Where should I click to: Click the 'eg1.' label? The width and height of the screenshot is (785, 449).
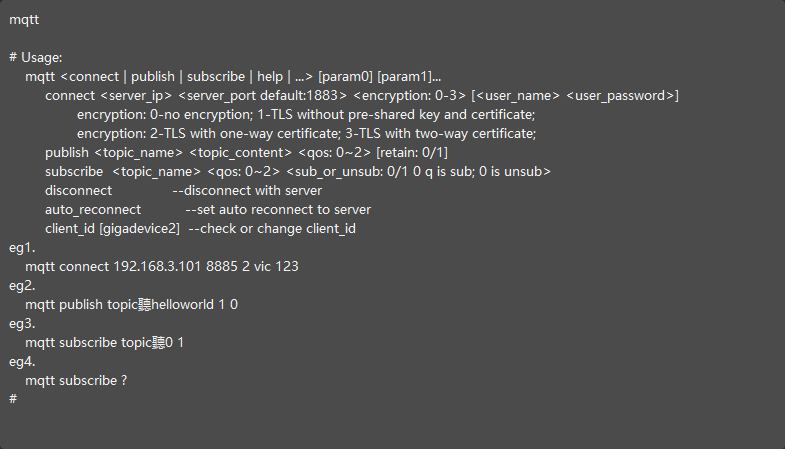(22, 248)
